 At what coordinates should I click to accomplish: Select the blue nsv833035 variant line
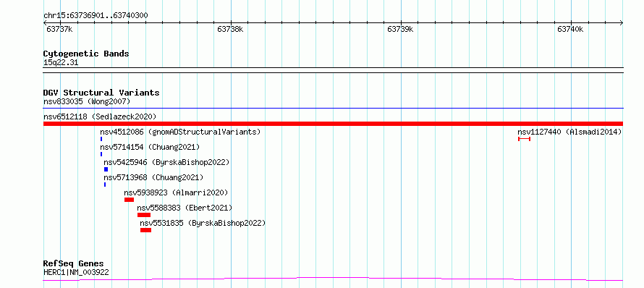tap(333, 109)
